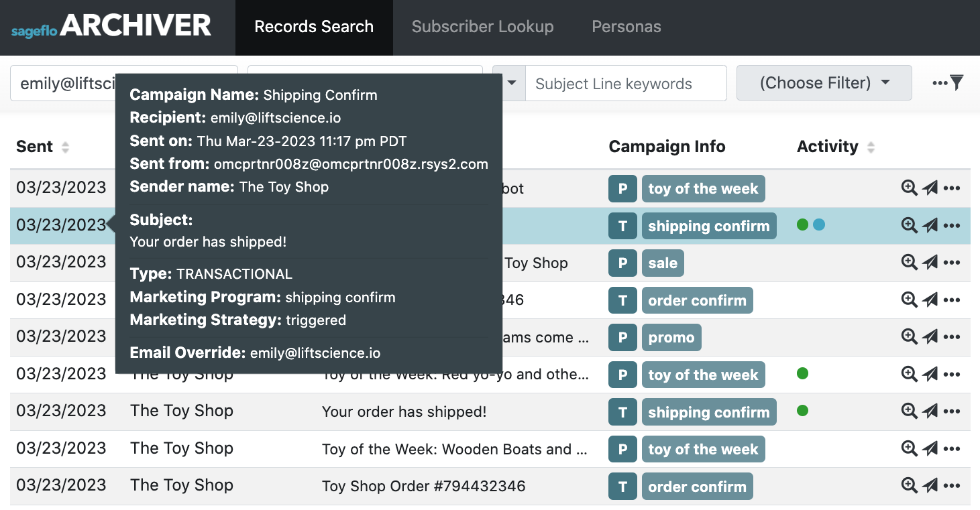The height and width of the screenshot is (510, 980).
Task: Forward the sale email via send icon
Action: [930, 263]
